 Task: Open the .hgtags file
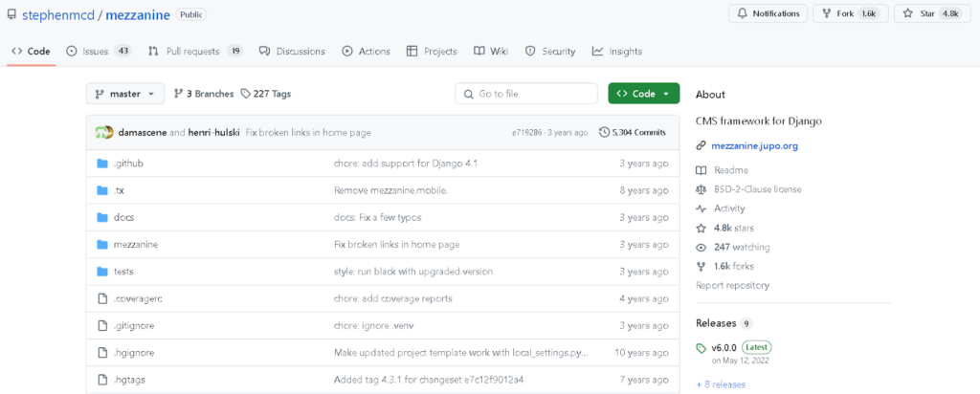point(130,380)
